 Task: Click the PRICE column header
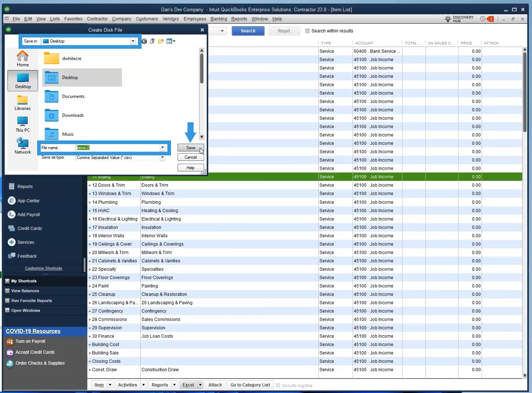466,43
